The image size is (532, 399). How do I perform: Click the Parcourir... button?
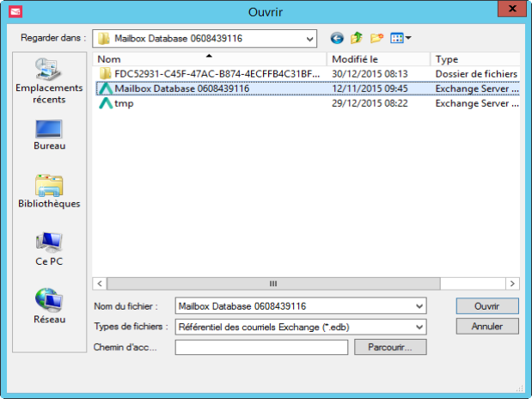click(390, 347)
